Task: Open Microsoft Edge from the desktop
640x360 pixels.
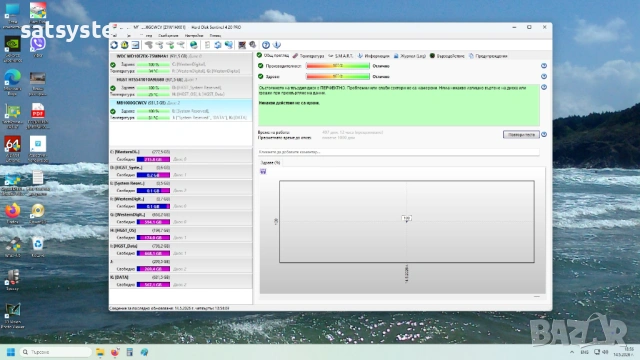Action: [x=13, y=82]
